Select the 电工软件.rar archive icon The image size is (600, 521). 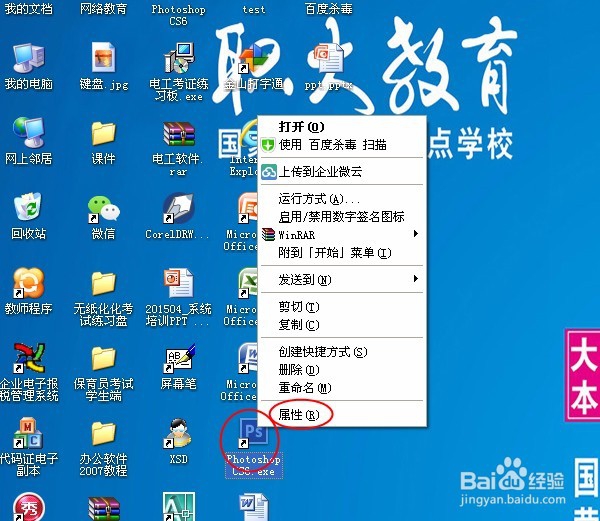pos(179,134)
